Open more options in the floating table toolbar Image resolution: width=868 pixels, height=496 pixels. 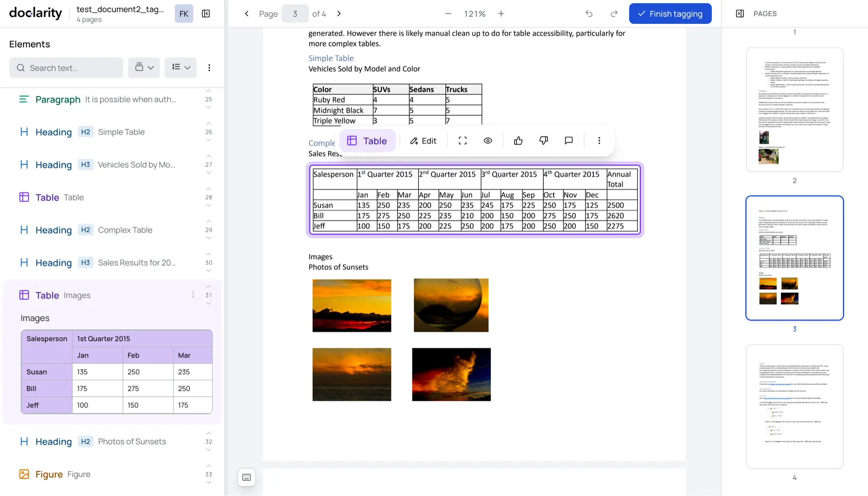pos(599,140)
